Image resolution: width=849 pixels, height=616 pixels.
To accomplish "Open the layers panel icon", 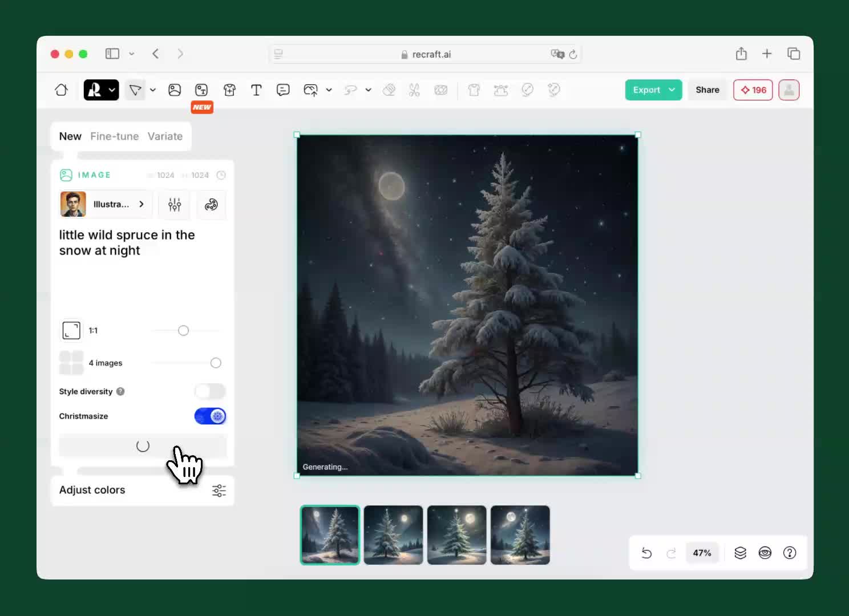I will (740, 553).
